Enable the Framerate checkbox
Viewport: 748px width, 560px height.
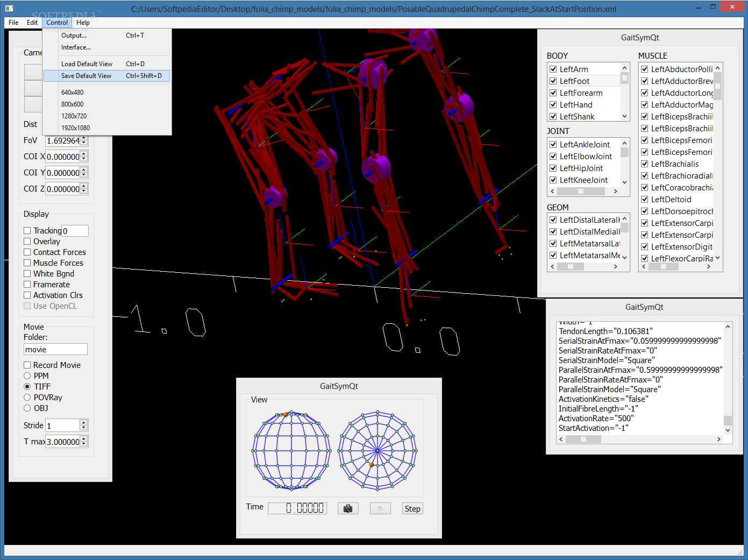pyautogui.click(x=27, y=285)
